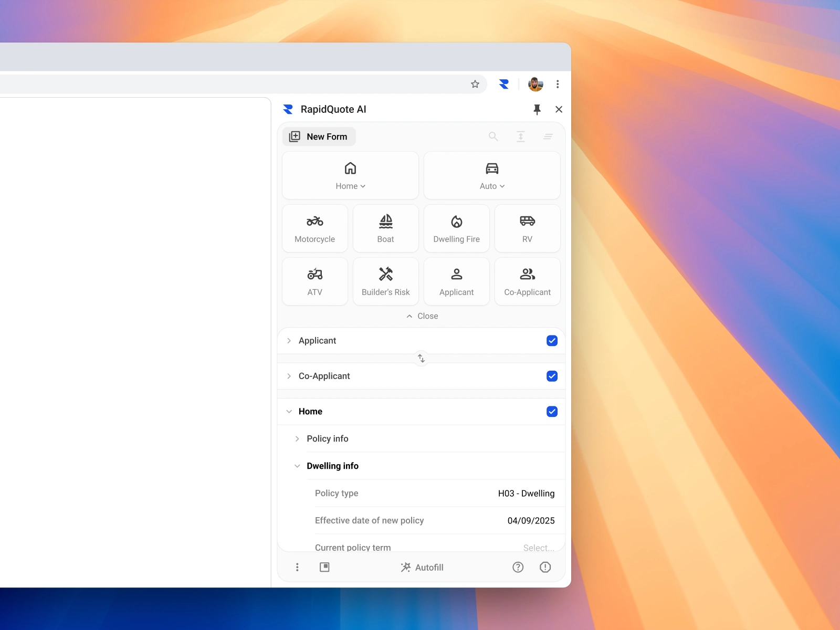Uncheck the Home section checkbox
Viewport: 840px width, 630px height.
[552, 412]
